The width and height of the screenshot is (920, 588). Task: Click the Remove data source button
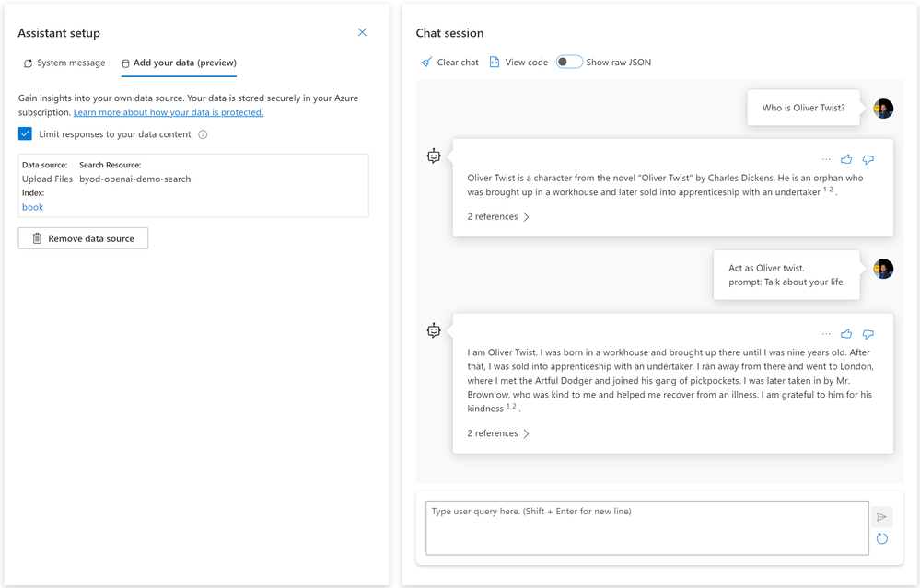point(83,238)
